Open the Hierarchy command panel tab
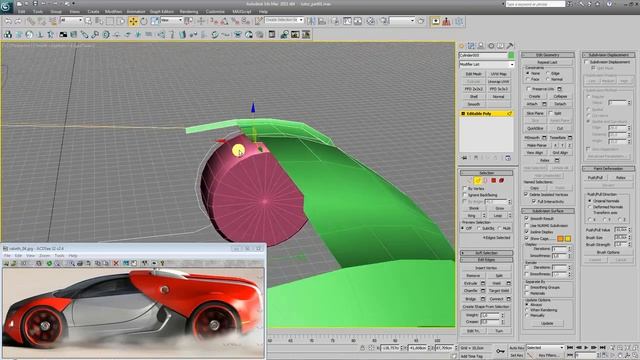Image resolution: width=640 pixels, height=360 pixels. 481,46
